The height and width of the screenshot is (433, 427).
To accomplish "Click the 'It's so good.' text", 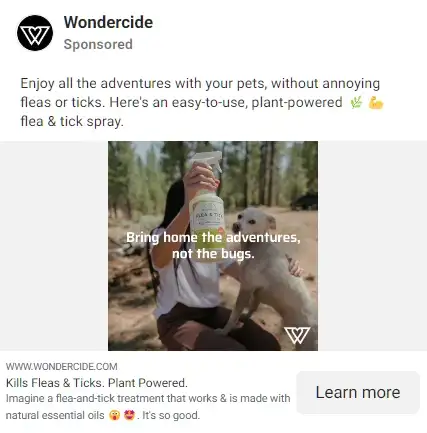I will 171,416.
